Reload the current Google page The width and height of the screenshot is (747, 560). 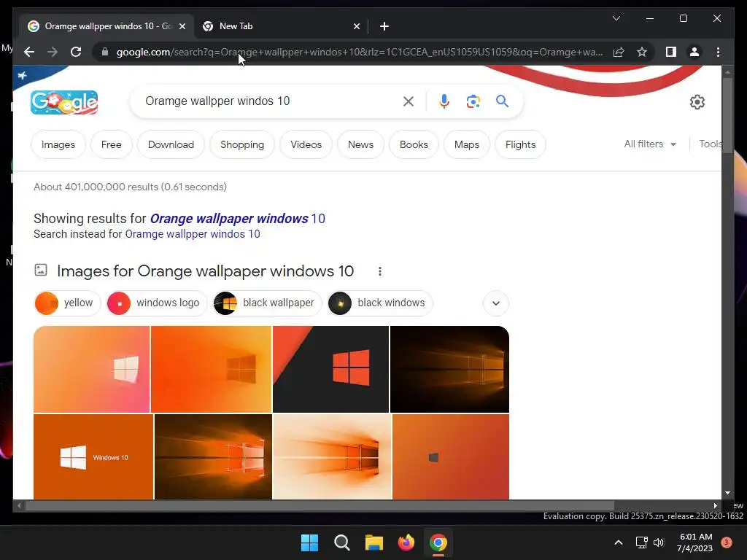(76, 52)
